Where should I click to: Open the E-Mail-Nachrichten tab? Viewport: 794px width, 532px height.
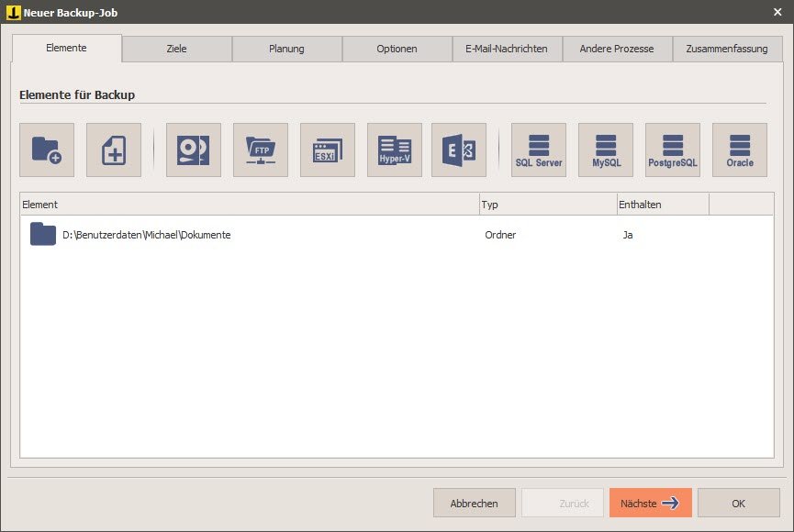tap(507, 49)
